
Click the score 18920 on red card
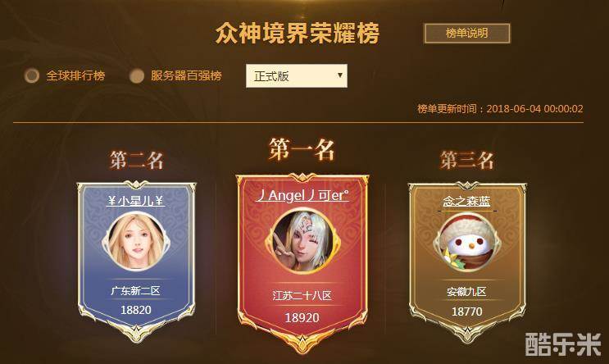[x=302, y=318]
